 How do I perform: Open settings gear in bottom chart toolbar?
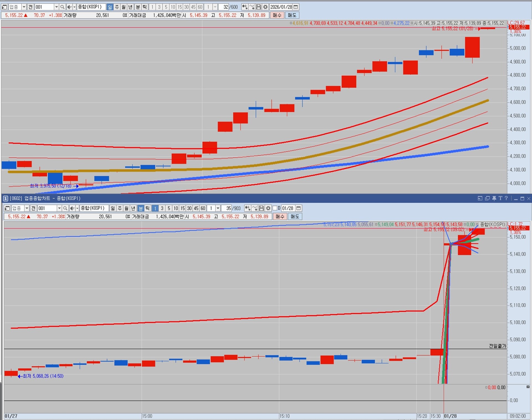click(268, 208)
